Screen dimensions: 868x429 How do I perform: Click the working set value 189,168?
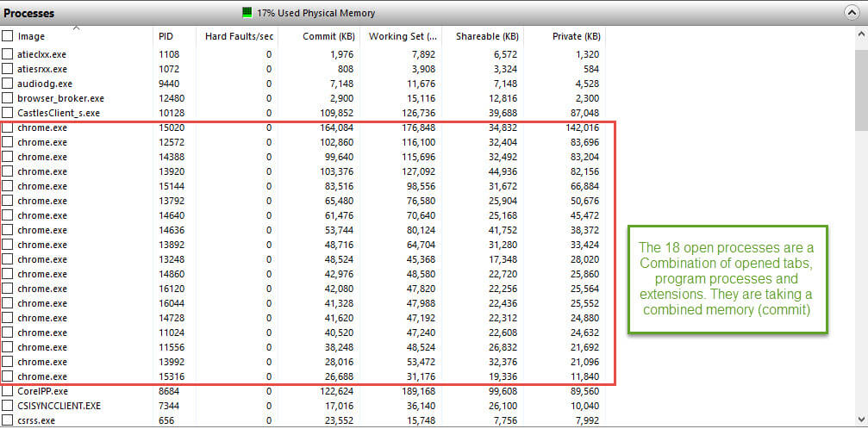point(419,391)
